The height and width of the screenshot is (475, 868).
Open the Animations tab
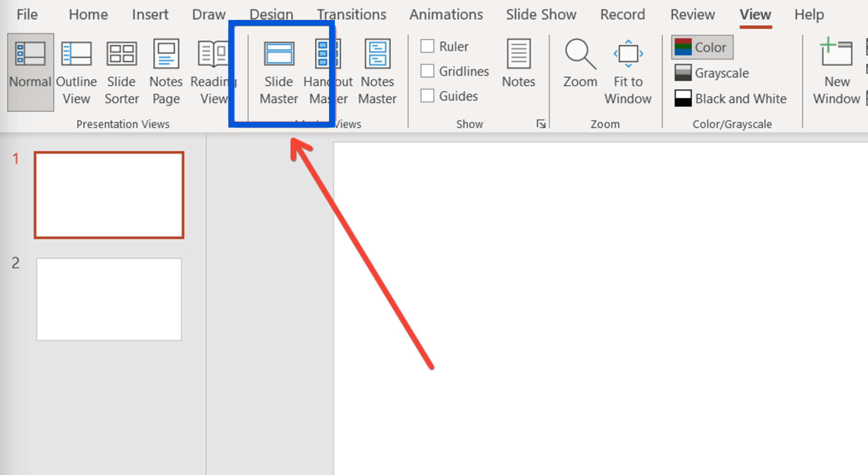pyautogui.click(x=446, y=15)
